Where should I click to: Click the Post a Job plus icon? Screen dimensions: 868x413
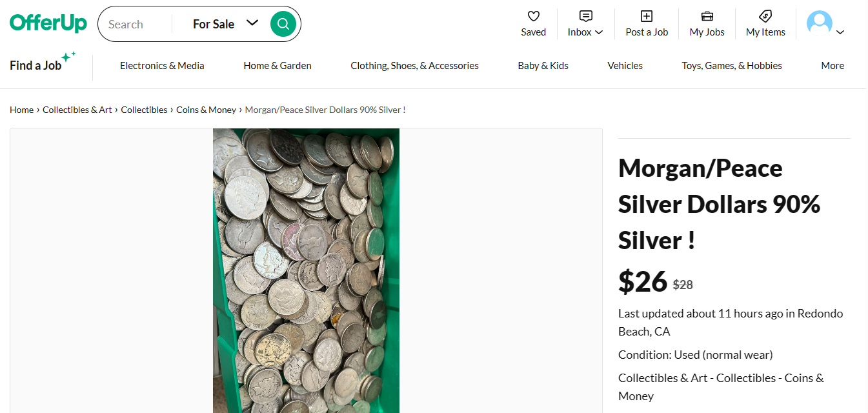[x=647, y=16]
